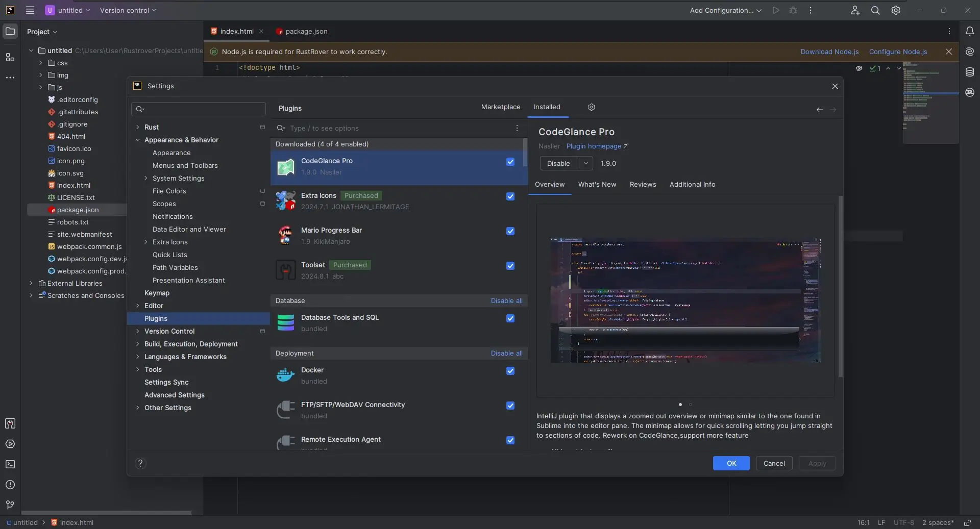Switch to Marketplace plugins tab
This screenshot has width=980, height=529.
(500, 107)
